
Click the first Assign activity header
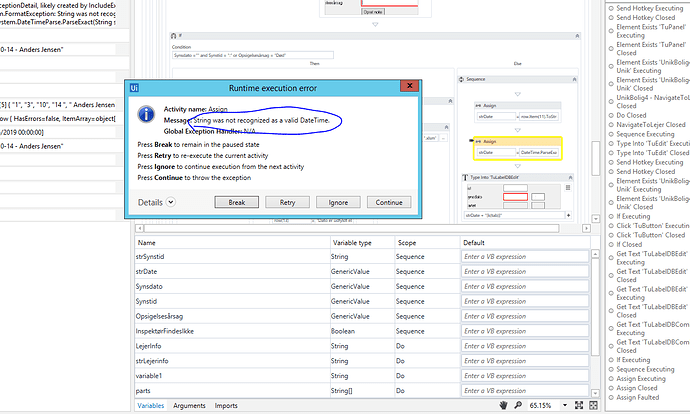[518, 106]
